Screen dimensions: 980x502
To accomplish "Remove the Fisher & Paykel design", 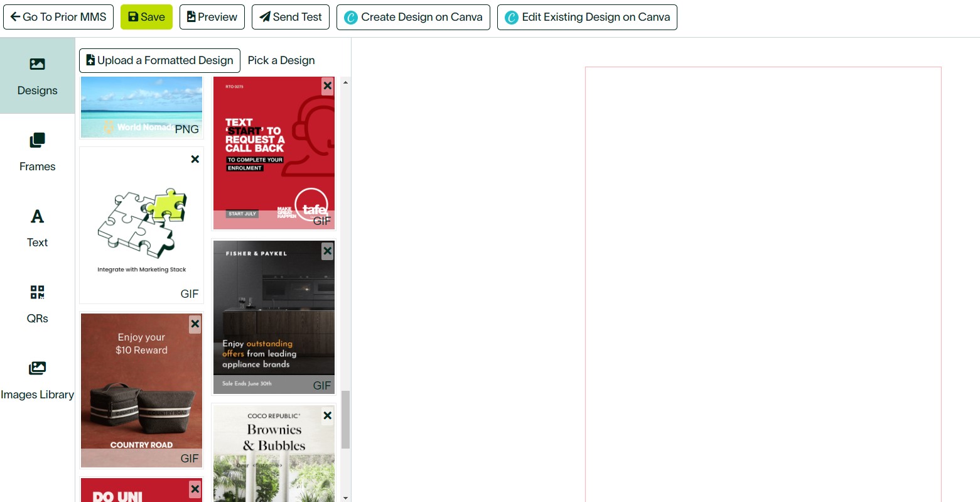I will click(327, 251).
